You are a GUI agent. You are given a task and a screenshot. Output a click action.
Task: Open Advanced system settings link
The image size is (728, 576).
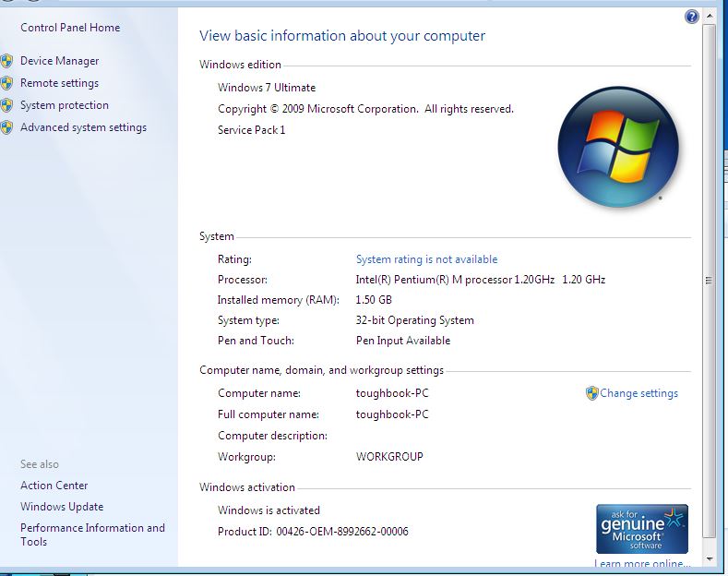pyautogui.click(x=84, y=127)
